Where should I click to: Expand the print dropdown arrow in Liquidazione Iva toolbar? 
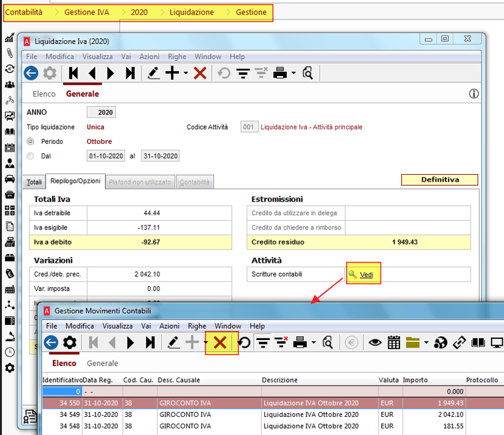point(293,73)
